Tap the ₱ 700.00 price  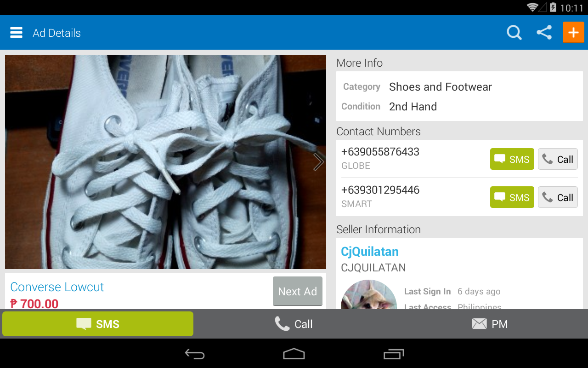(34, 304)
